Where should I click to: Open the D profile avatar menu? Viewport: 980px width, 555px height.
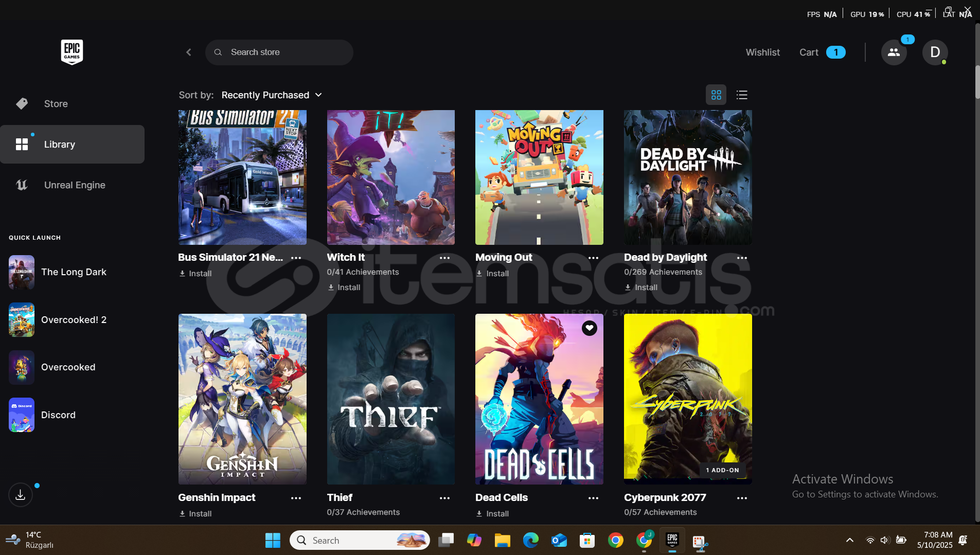coord(935,52)
